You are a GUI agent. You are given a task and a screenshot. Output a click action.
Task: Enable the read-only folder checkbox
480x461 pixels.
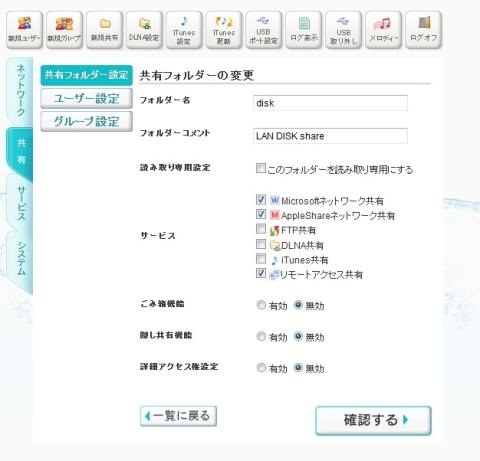point(261,168)
